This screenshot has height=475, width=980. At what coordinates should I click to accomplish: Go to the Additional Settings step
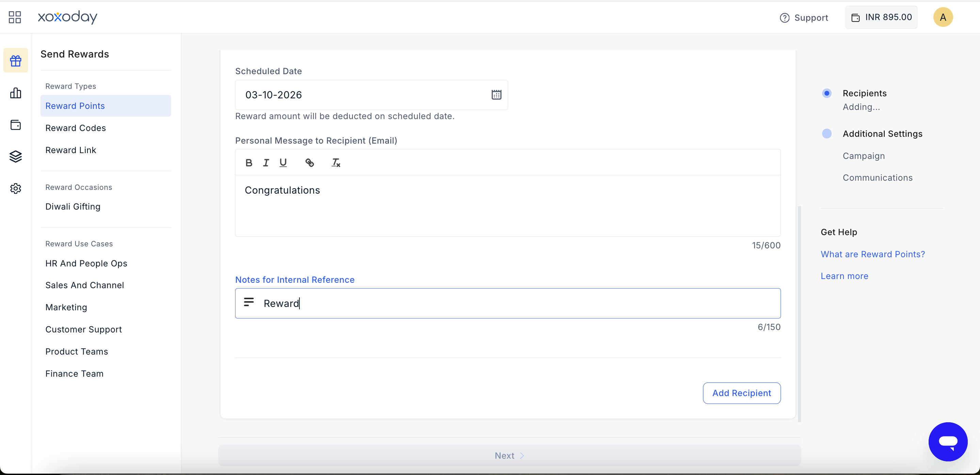click(882, 134)
